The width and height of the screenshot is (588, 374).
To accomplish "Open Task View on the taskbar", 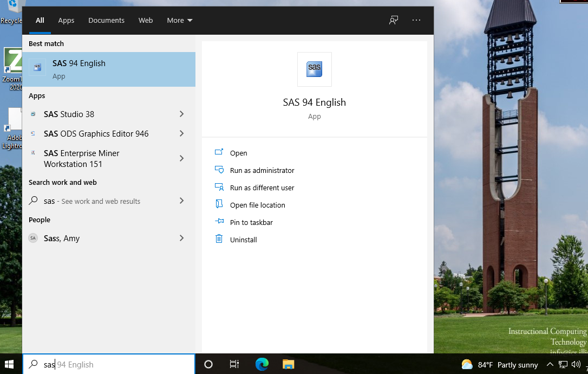I will (x=234, y=364).
